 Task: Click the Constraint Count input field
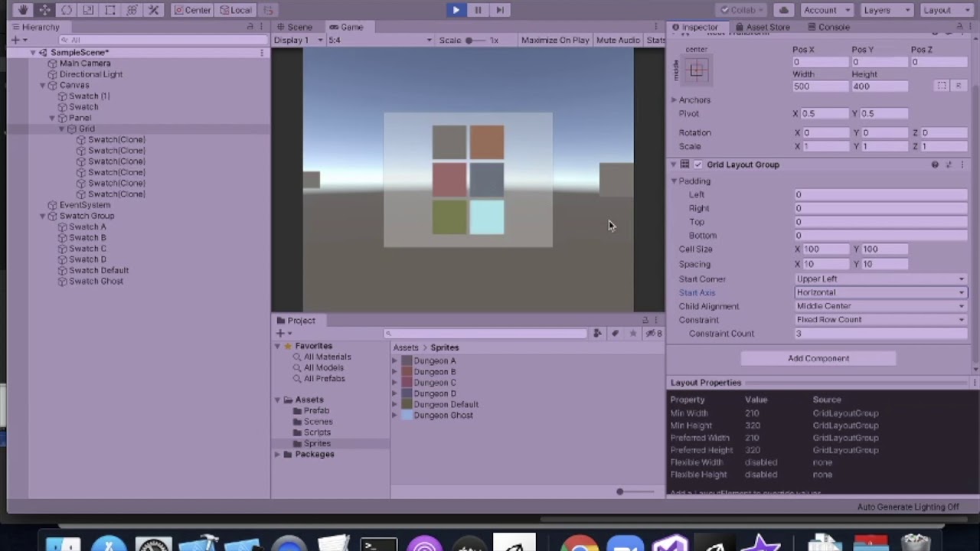click(x=880, y=334)
